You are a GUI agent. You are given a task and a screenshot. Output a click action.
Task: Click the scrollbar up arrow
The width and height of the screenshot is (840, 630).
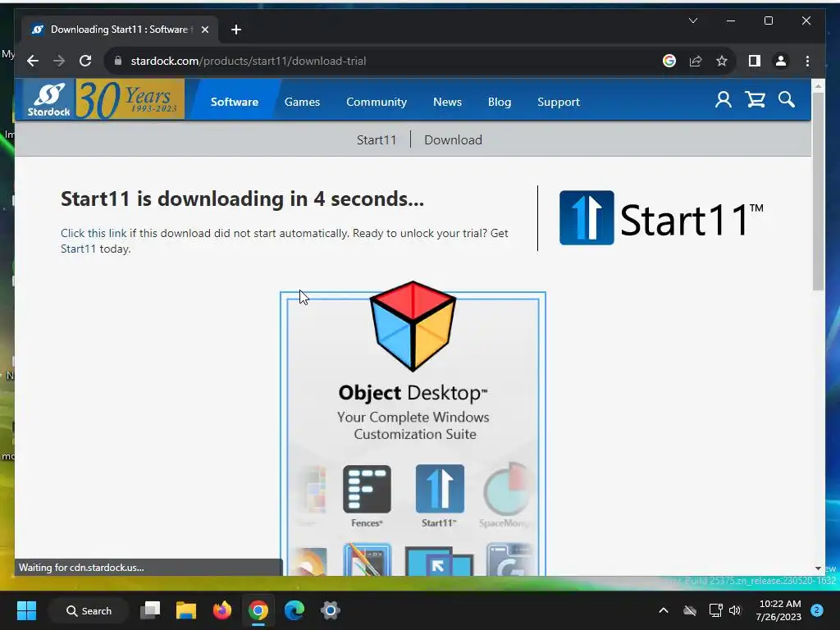[x=818, y=85]
